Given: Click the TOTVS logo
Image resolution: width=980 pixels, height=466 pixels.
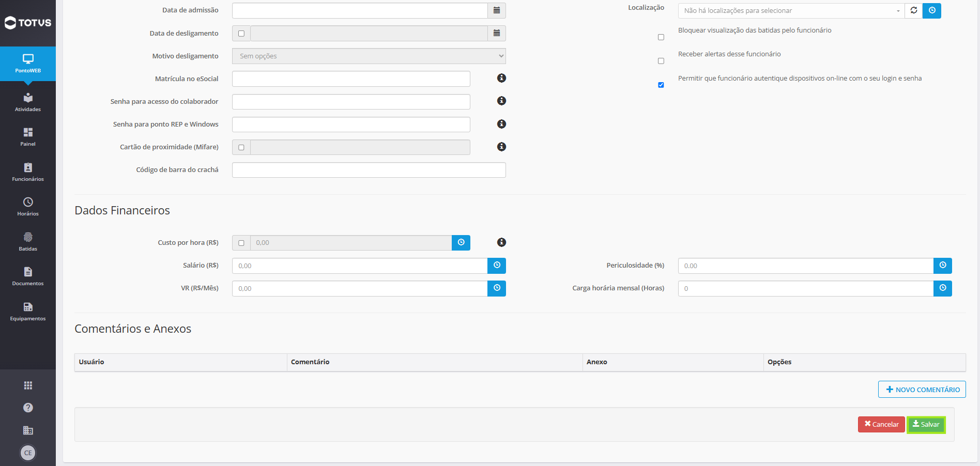Looking at the screenshot, I should [x=28, y=23].
